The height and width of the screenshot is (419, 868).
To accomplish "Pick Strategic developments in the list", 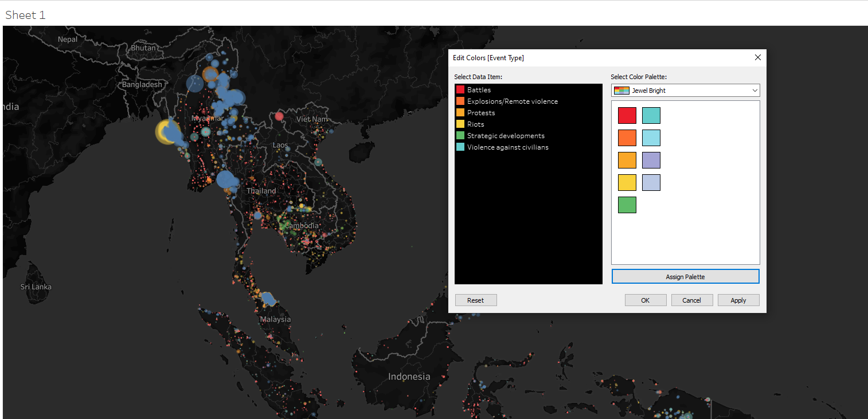I will click(505, 136).
